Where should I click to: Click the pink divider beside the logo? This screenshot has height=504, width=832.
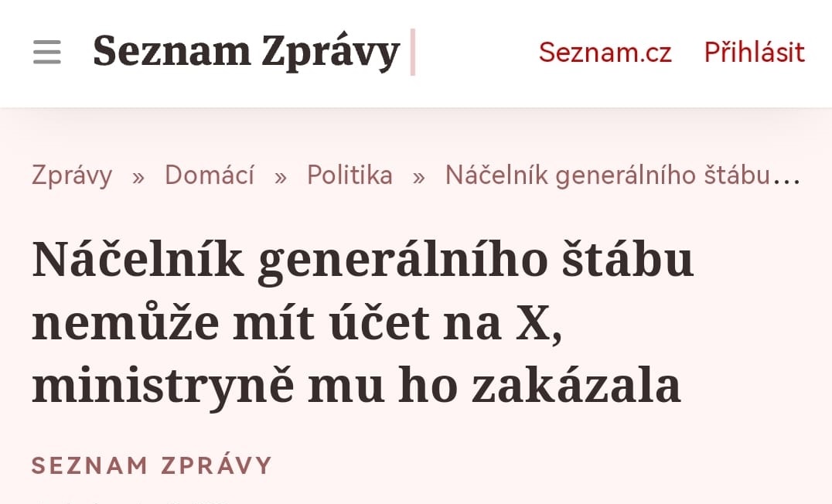coord(413,52)
